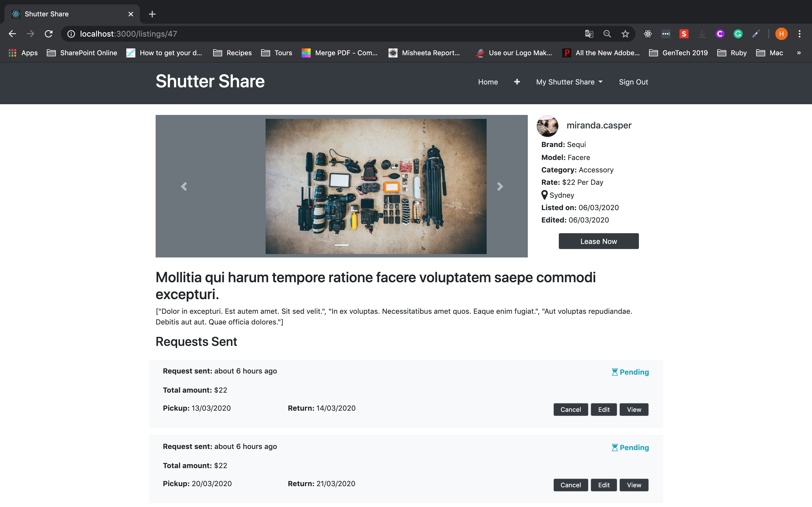Go to previous carousel image
Screen dimensions: 812x507
click(184, 186)
